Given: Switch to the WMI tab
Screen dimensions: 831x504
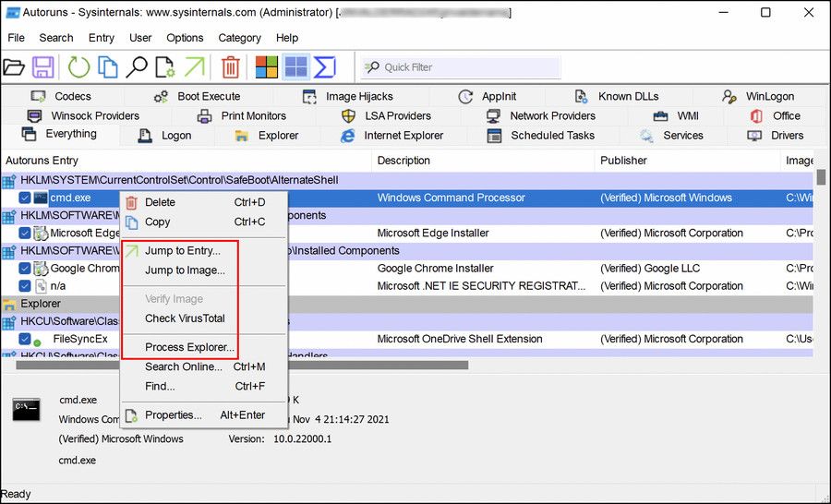Looking at the screenshot, I should point(676,116).
